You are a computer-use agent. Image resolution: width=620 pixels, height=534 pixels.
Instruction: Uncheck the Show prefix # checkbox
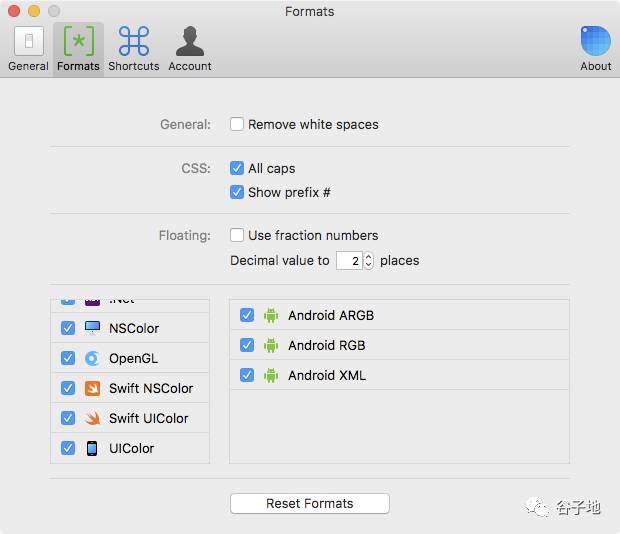tap(237, 192)
